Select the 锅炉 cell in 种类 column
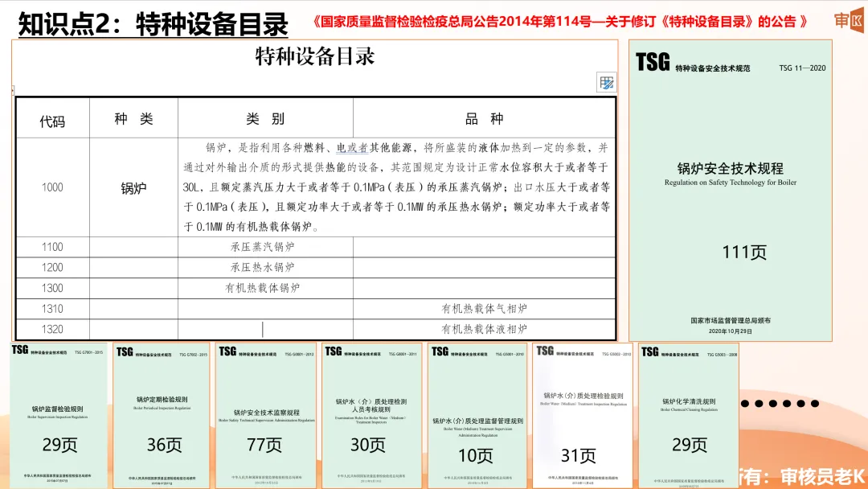 [x=133, y=187]
